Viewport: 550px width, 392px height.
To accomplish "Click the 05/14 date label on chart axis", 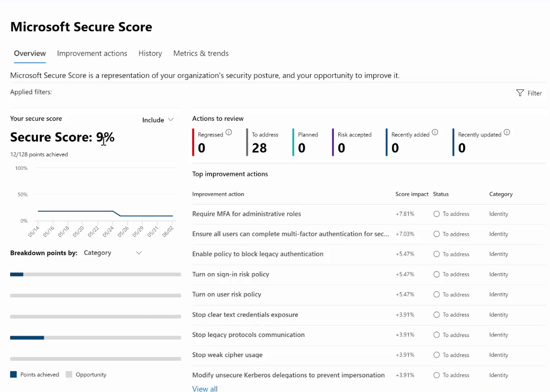I will (34, 231).
